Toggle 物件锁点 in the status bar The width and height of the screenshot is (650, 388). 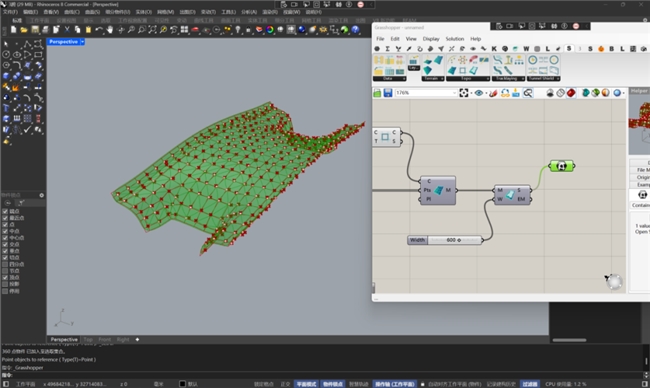coord(333,384)
